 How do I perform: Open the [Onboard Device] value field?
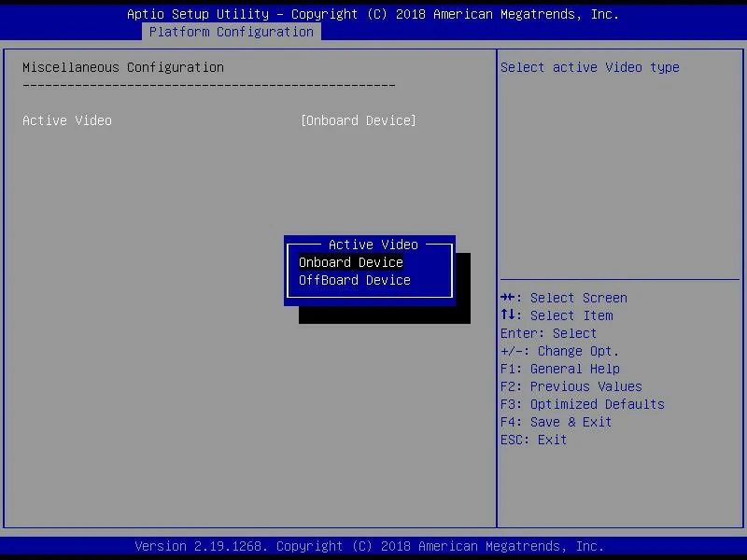point(359,120)
